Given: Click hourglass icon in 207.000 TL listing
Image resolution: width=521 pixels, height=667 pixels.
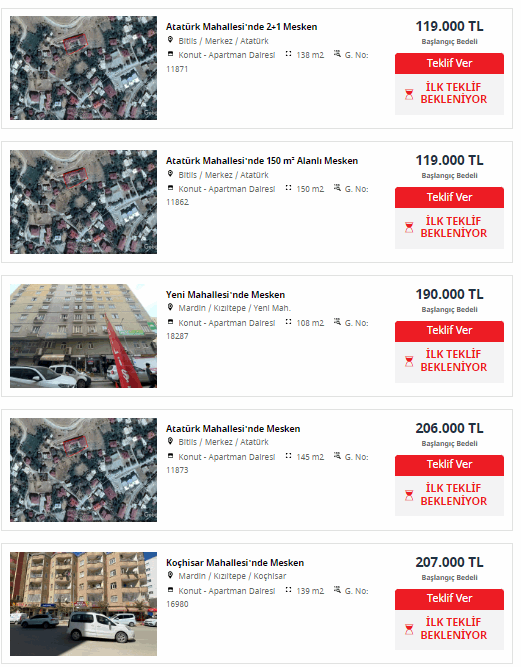Looking at the screenshot, I should (409, 629).
